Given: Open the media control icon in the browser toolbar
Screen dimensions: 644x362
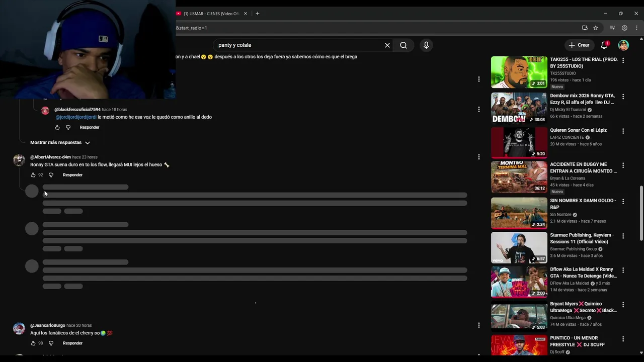Looking at the screenshot, I should [612, 28].
